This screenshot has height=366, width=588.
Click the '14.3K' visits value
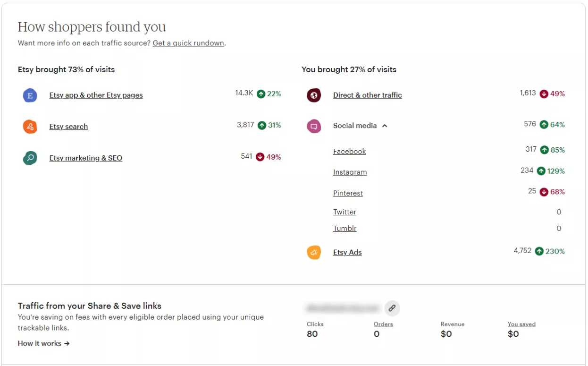[x=244, y=93]
